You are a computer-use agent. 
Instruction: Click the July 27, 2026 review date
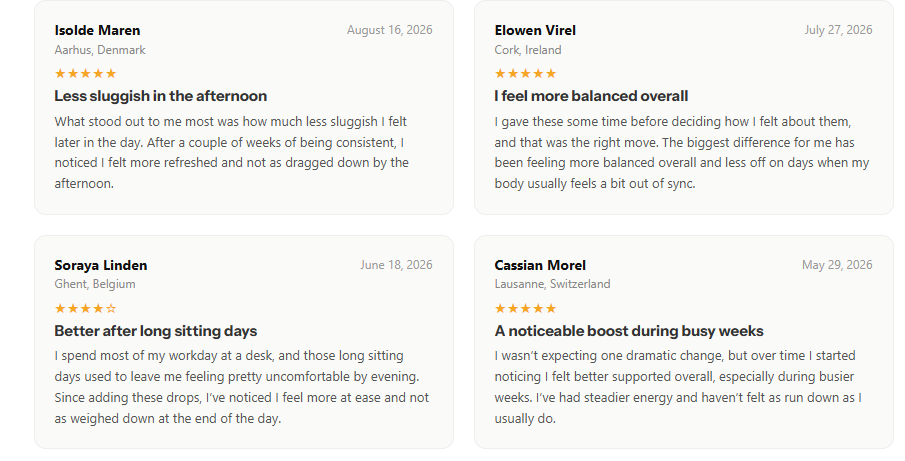pos(838,29)
